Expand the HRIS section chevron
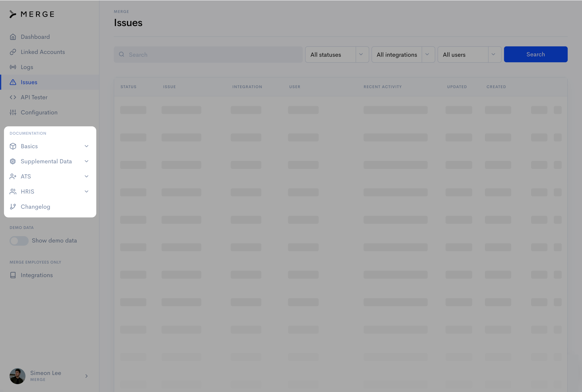582x392 pixels. coord(86,191)
